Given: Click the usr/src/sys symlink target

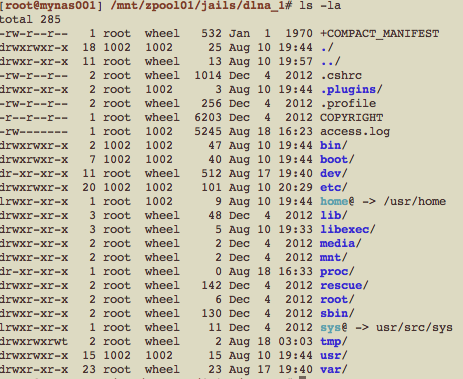Looking at the screenshot, I should (414, 328).
